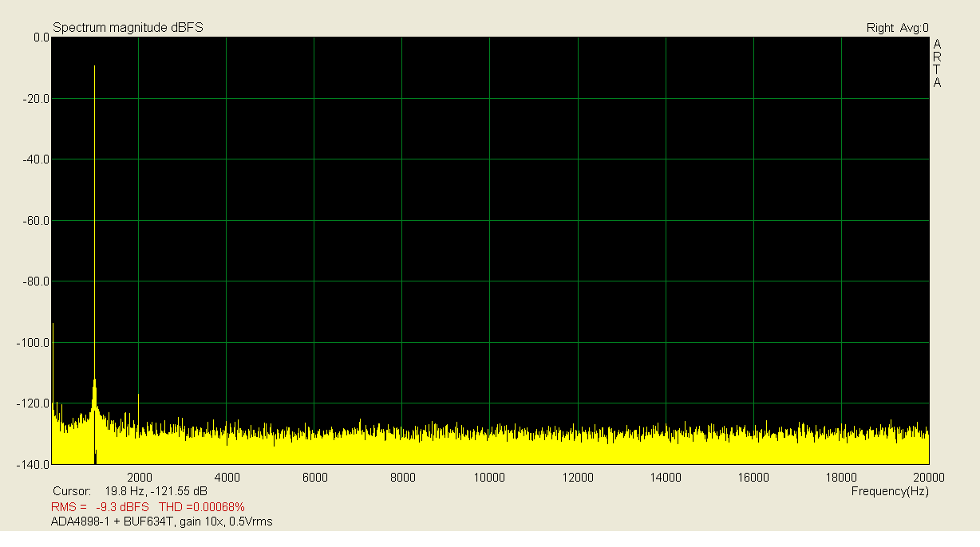Click the vertical 'ARTA' label

click(937, 63)
